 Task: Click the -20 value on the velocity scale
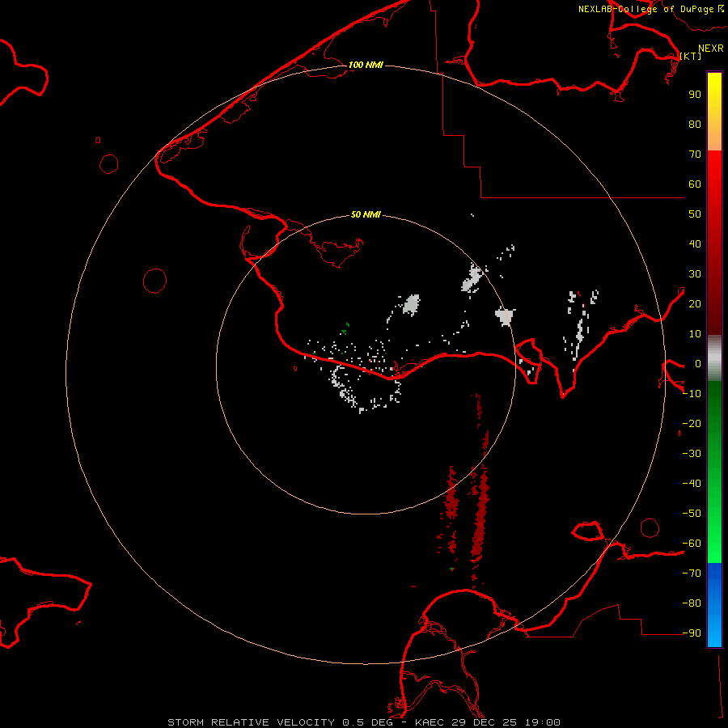[692, 423]
